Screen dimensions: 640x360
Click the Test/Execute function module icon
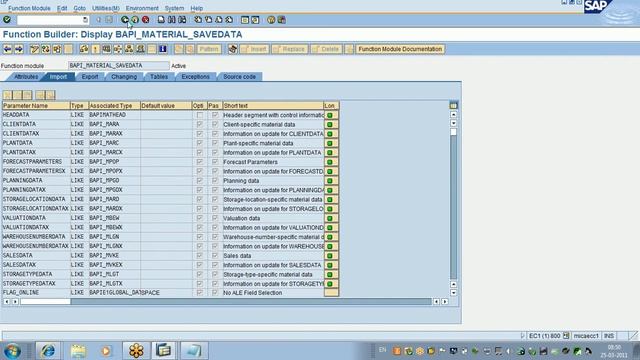107,49
